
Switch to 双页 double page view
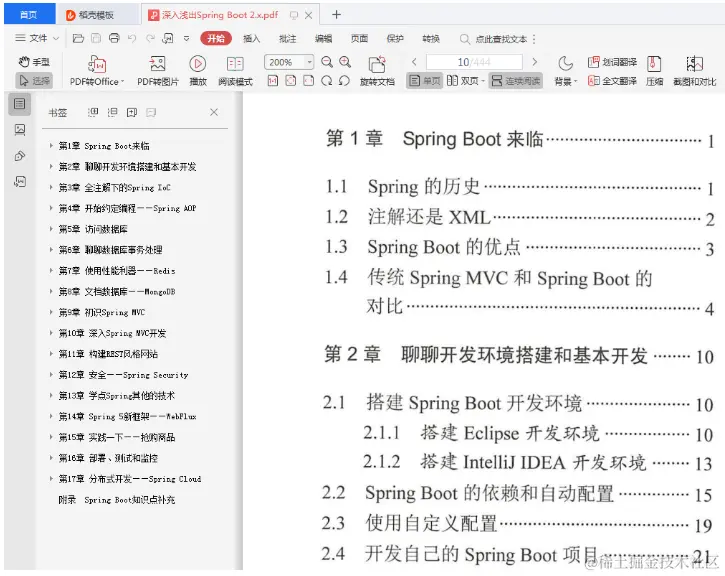coord(465,81)
